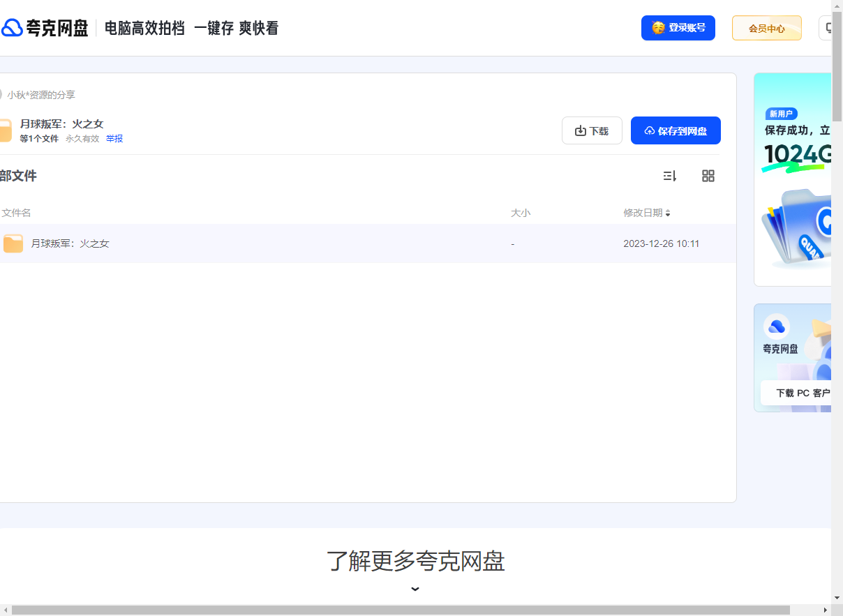Click the 新用户 badge on promo
Screen dimensions: 843x616
click(x=782, y=114)
